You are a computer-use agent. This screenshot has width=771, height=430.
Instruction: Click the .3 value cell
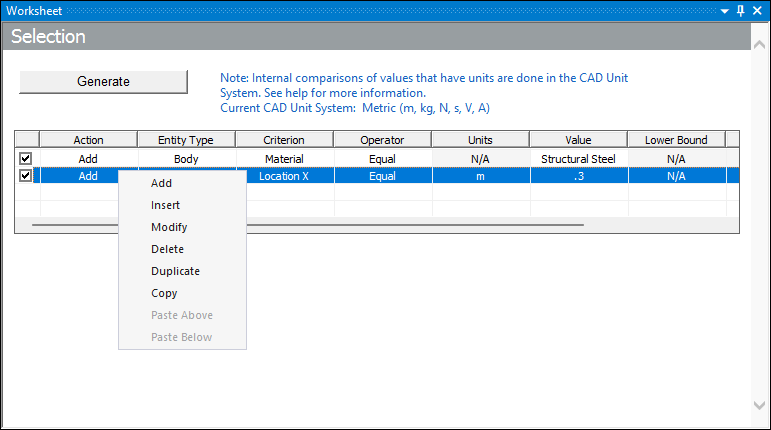[x=578, y=176]
